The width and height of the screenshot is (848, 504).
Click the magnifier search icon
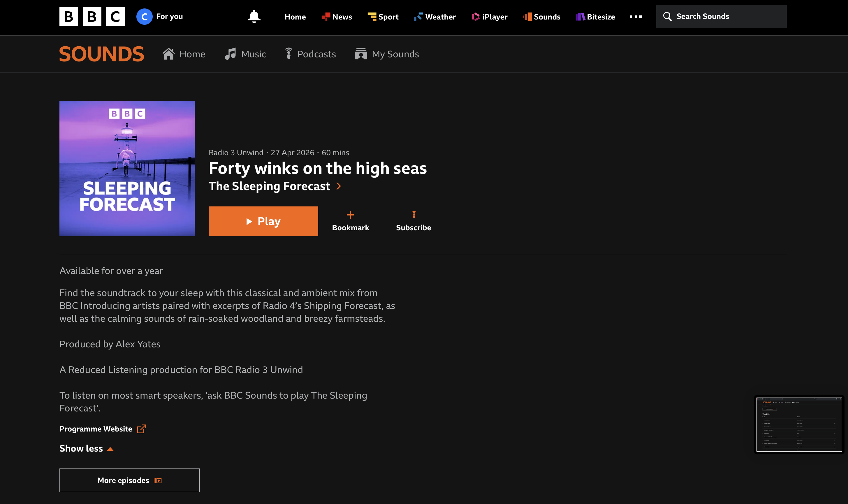tap(667, 16)
